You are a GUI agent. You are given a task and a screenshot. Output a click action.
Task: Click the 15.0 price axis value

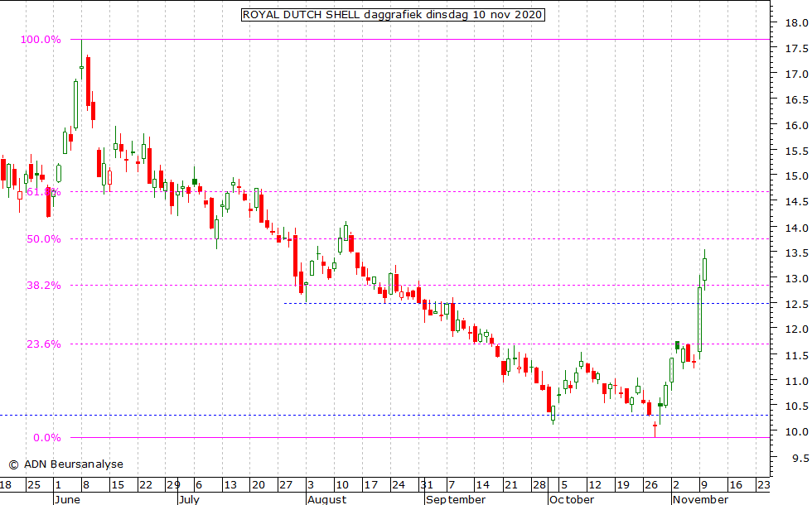pos(796,176)
